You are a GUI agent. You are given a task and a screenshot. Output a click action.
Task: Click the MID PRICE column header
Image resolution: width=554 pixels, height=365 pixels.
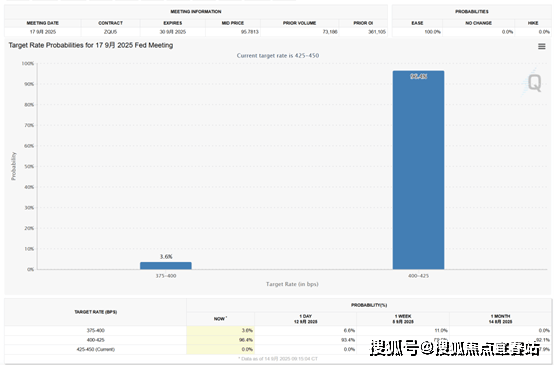[233, 23]
